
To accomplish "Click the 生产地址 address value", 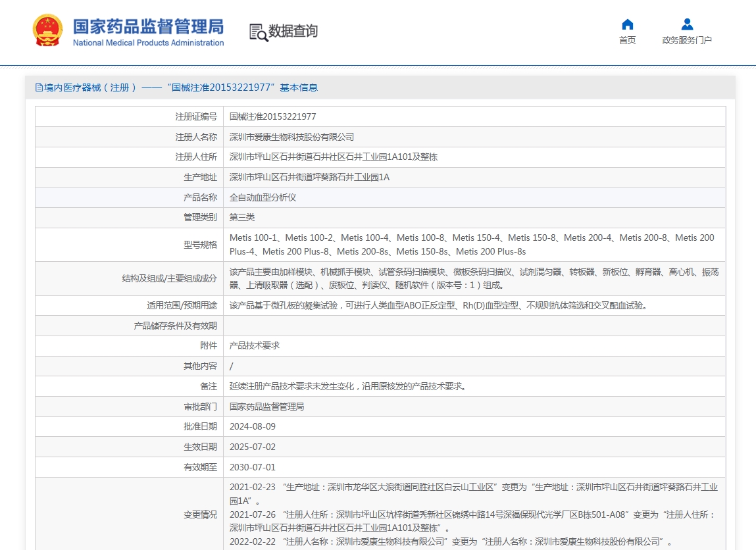I will pos(309,178).
